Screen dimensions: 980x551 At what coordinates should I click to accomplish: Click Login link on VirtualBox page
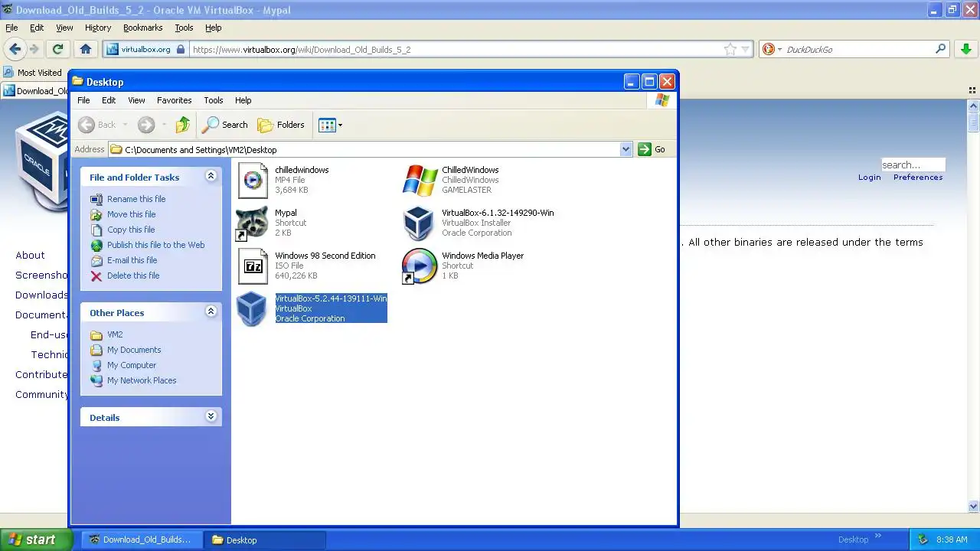869,177
